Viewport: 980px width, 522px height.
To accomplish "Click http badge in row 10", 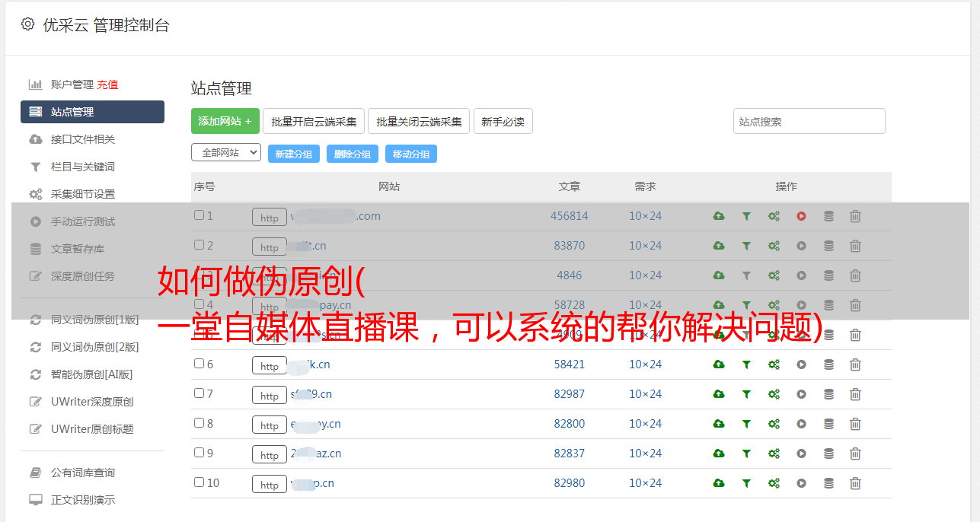I will tap(270, 485).
